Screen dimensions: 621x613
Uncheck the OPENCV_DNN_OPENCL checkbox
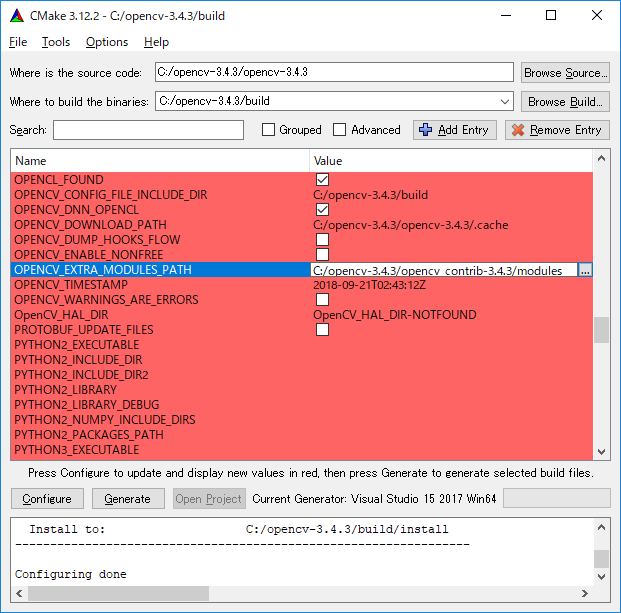tap(322, 210)
